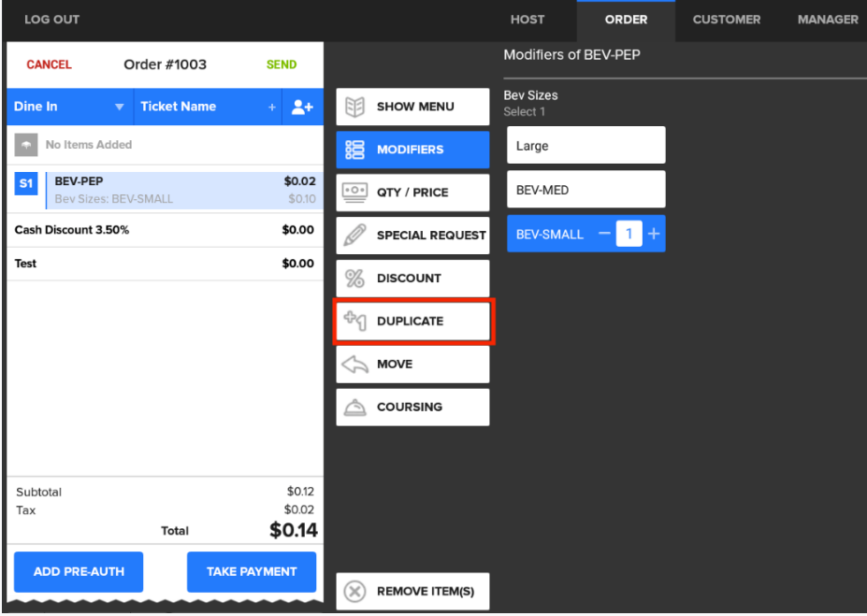Select the Large beverage size

585,145
